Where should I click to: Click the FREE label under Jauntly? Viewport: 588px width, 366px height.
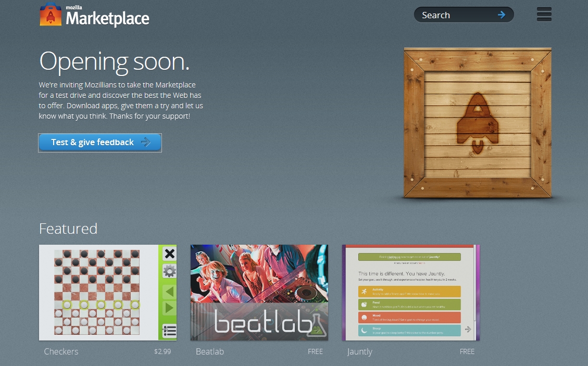(467, 352)
